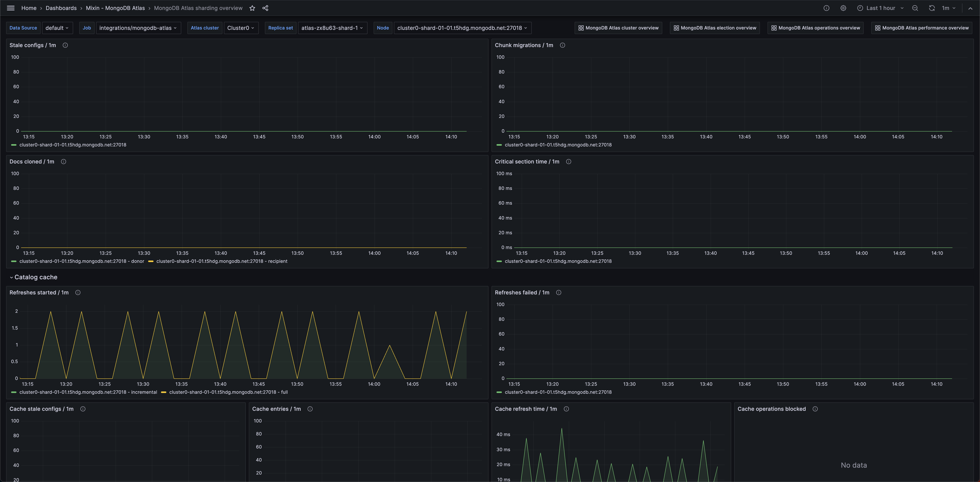Open Mixin - MongoDB Atlas breadcrumb folder
Image resolution: width=980 pixels, height=482 pixels.
click(x=115, y=8)
